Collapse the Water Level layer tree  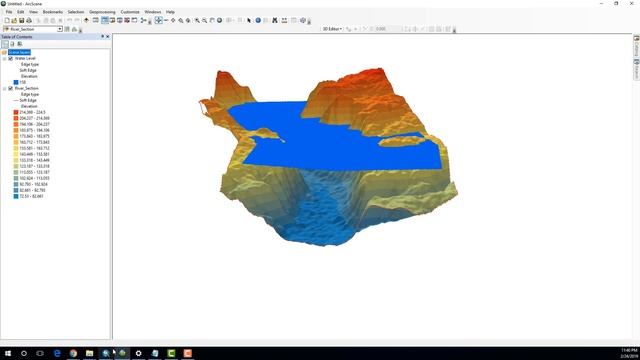4,58
